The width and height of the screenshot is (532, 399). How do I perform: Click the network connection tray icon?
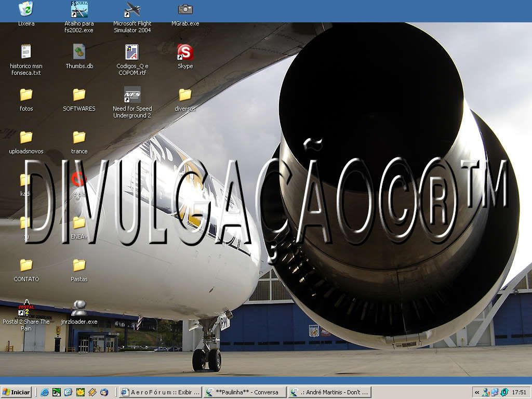495,392
